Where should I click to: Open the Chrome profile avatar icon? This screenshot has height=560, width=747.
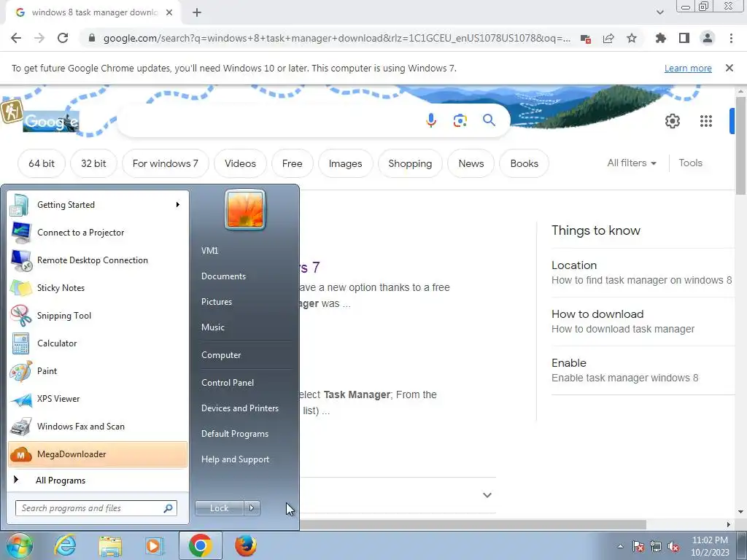coord(708,38)
